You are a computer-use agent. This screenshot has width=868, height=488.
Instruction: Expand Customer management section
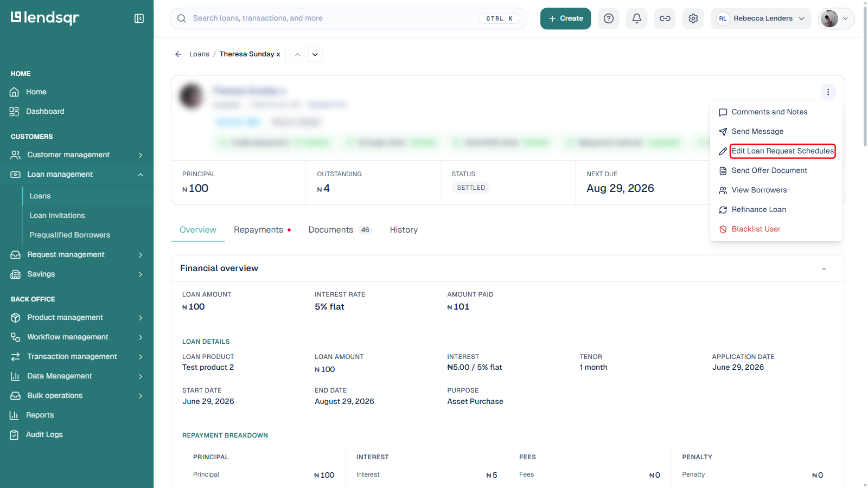76,155
